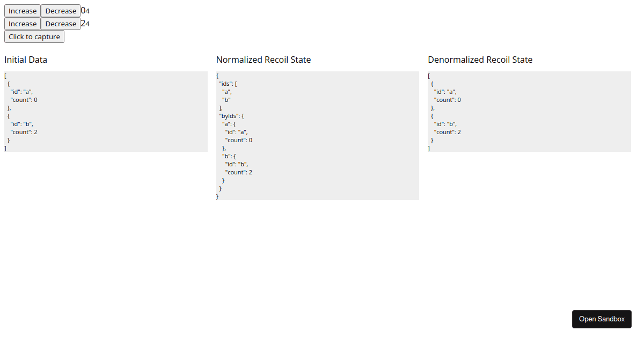The height and width of the screenshot is (338, 644).
Task: Click the "04" counter beside first Decrease button
Action: click(85, 10)
